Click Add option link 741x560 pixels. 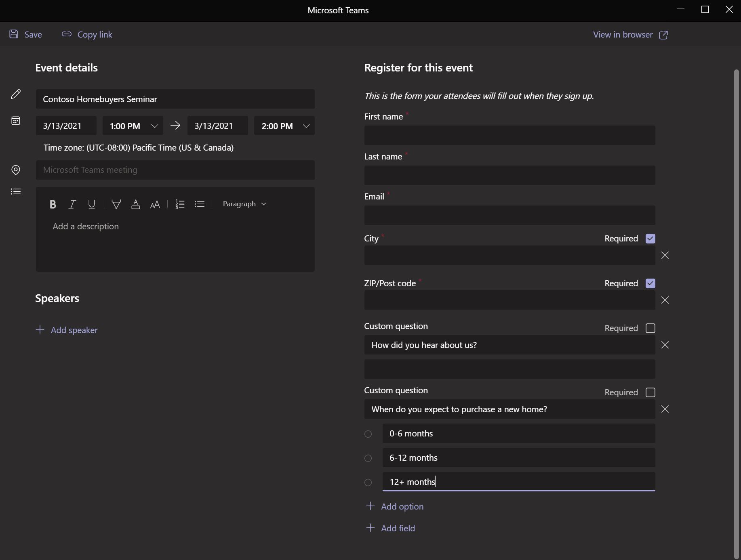tap(402, 507)
